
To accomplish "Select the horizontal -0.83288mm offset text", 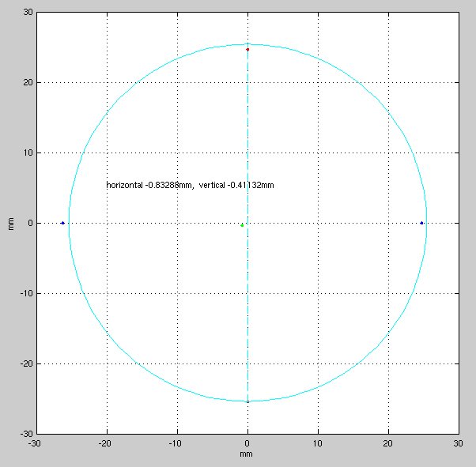I will [150, 185].
